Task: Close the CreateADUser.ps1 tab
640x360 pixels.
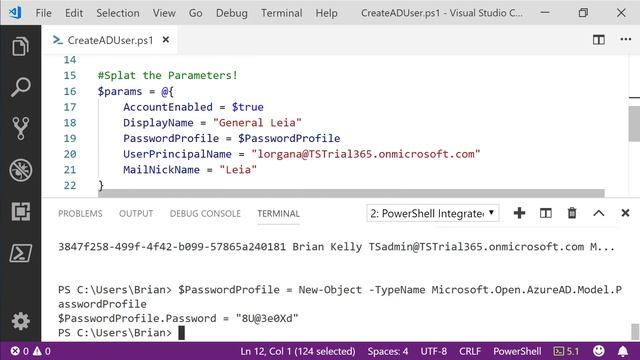Action: 166,40
